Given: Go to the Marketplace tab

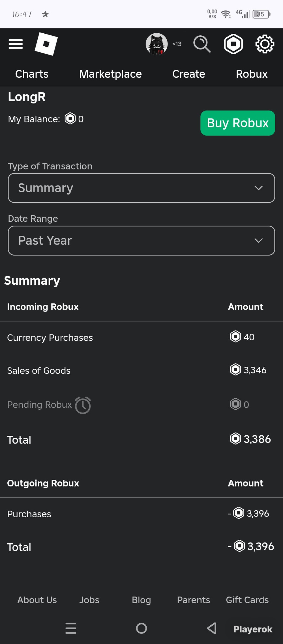Looking at the screenshot, I should (x=110, y=74).
